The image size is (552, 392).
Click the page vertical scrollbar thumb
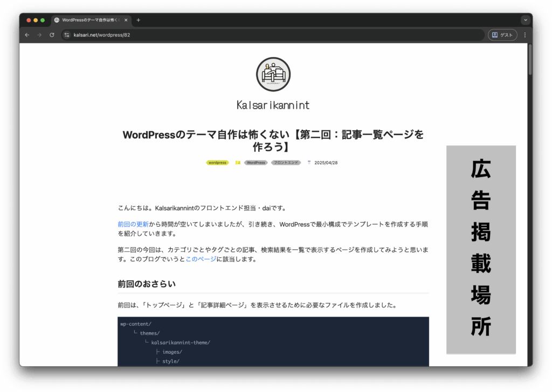coord(530,60)
